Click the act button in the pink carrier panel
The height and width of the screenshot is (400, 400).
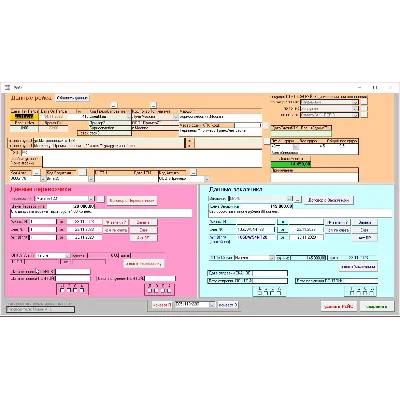143,238
